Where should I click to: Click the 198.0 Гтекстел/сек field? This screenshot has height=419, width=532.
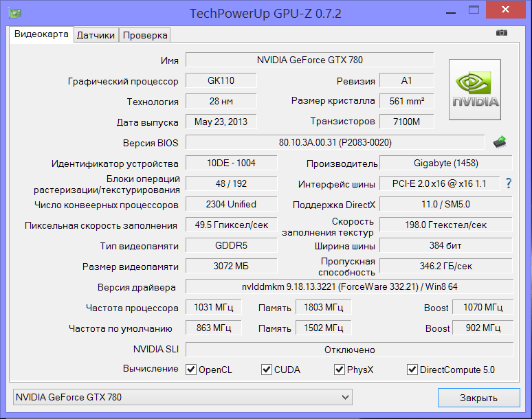[446, 225]
